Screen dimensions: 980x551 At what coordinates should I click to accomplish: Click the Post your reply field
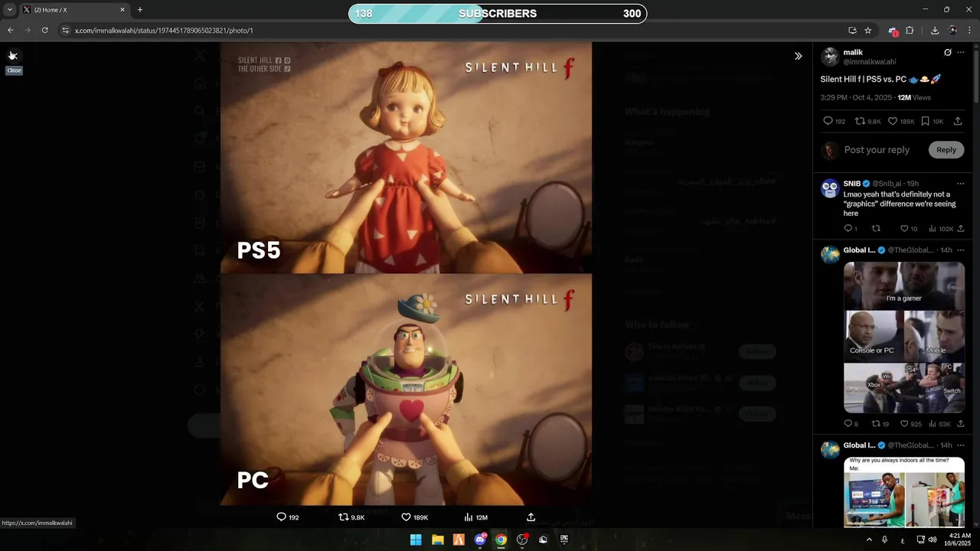coord(877,150)
